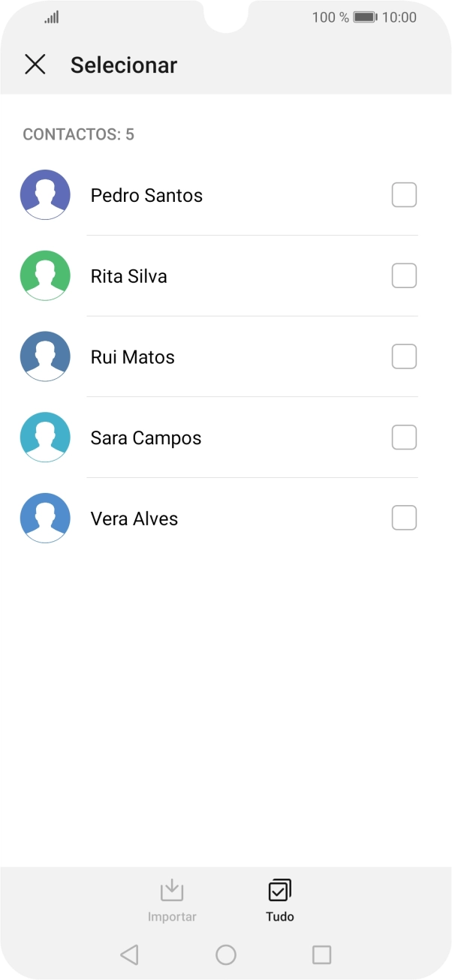Tap Rui Matos's contact photo

(x=45, y=356)
